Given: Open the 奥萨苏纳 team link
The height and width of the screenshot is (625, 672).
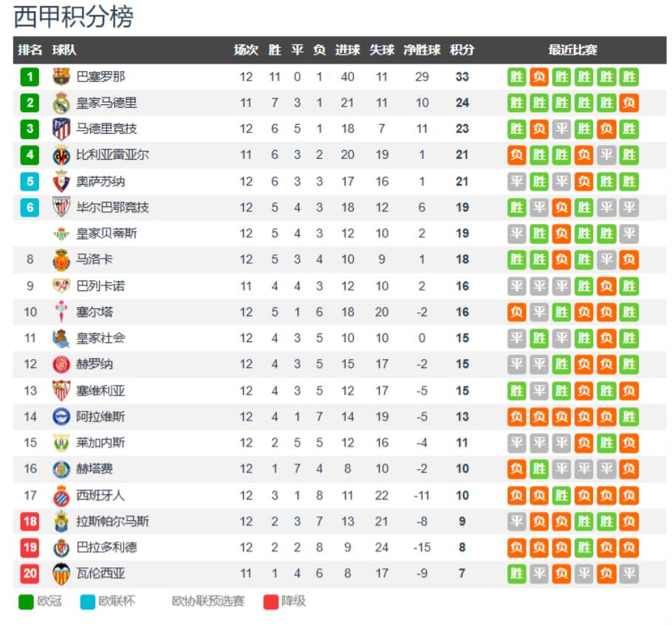Looking at the screenshot, I should pyautogui.click(x=100, y=182).
